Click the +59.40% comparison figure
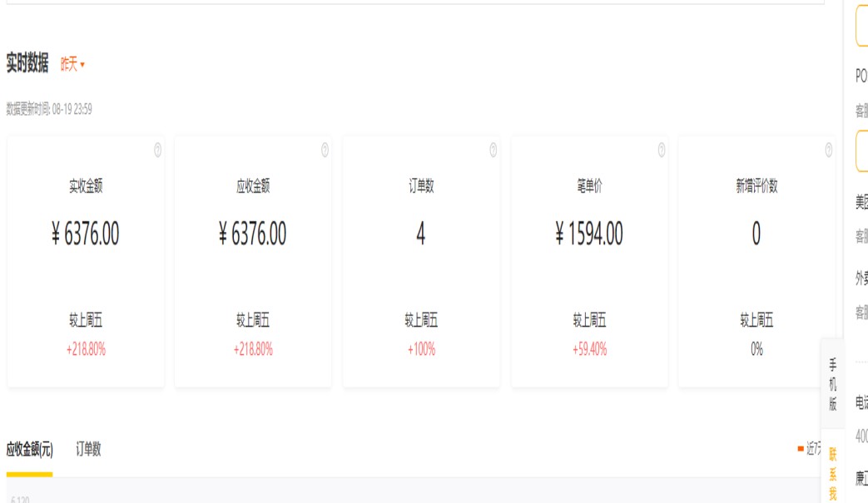 589,350
